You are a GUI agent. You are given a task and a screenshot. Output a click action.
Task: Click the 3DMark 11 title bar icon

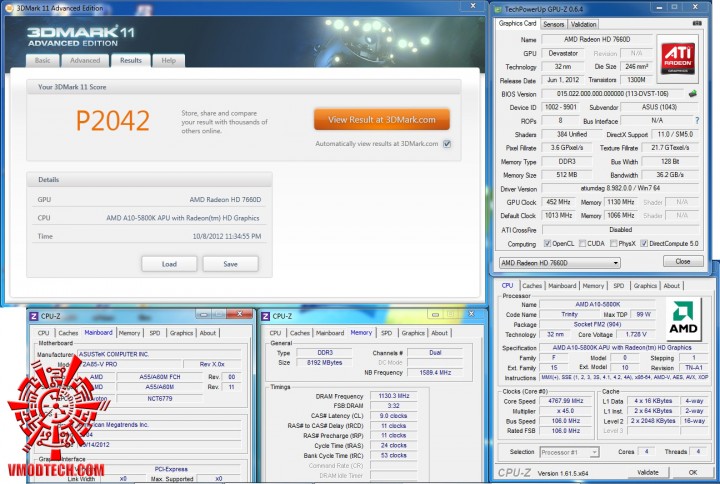pos(10,8)
